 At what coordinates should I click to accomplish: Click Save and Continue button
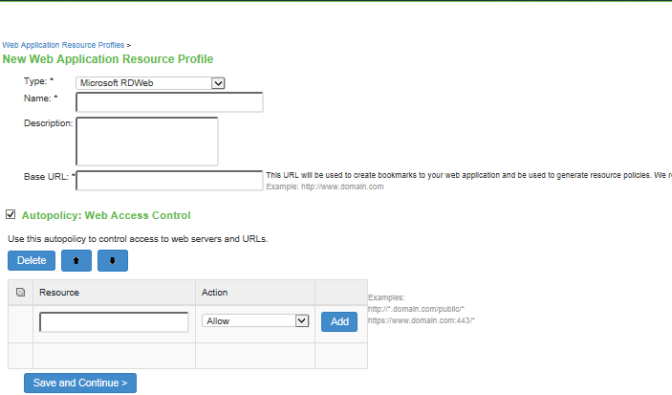pyautogui.click(x=80, y=383)
